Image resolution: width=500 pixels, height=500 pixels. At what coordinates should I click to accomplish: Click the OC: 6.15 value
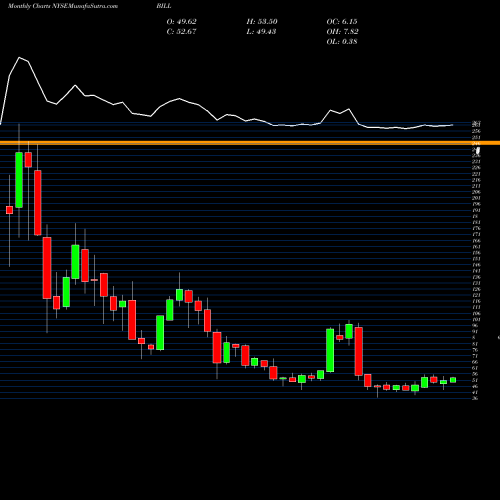click(342, 21)
